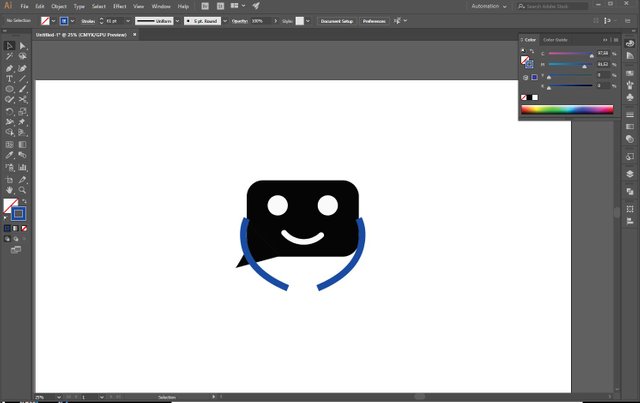Click the color spectrum bar
The image size is (640, 403).
coord(567,109)
